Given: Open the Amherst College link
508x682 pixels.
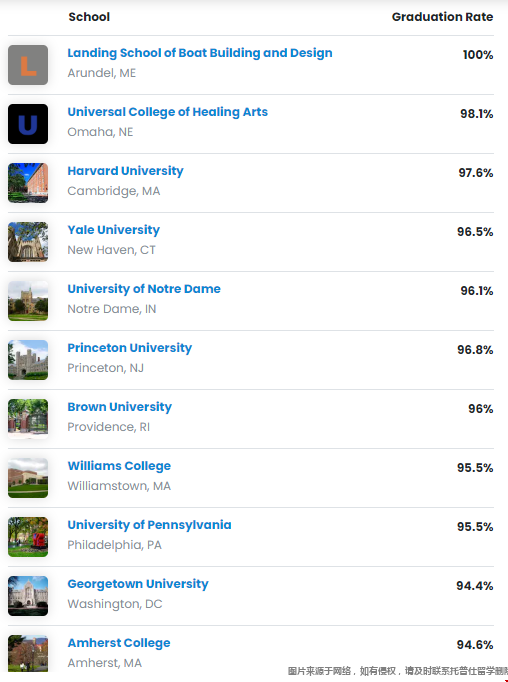Looking at the screenshot, I should pyautogui.click(x=119, y=643).
